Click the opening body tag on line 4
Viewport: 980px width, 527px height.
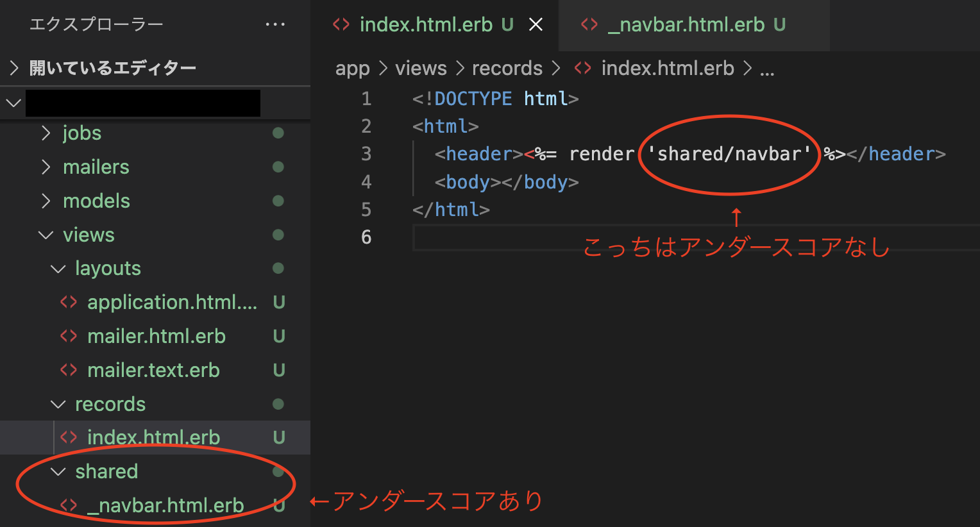click(468, 182)
